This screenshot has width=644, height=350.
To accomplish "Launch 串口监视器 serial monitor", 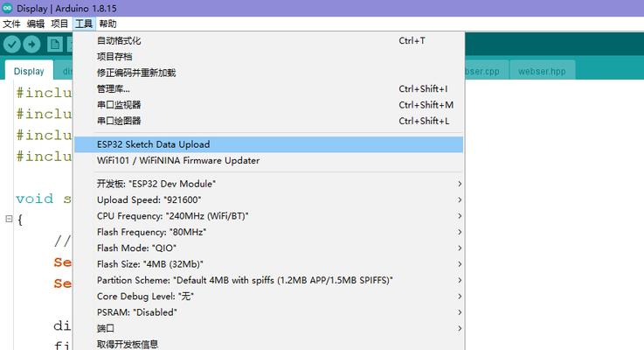I will pyautogui.click(x=268, y=105).
